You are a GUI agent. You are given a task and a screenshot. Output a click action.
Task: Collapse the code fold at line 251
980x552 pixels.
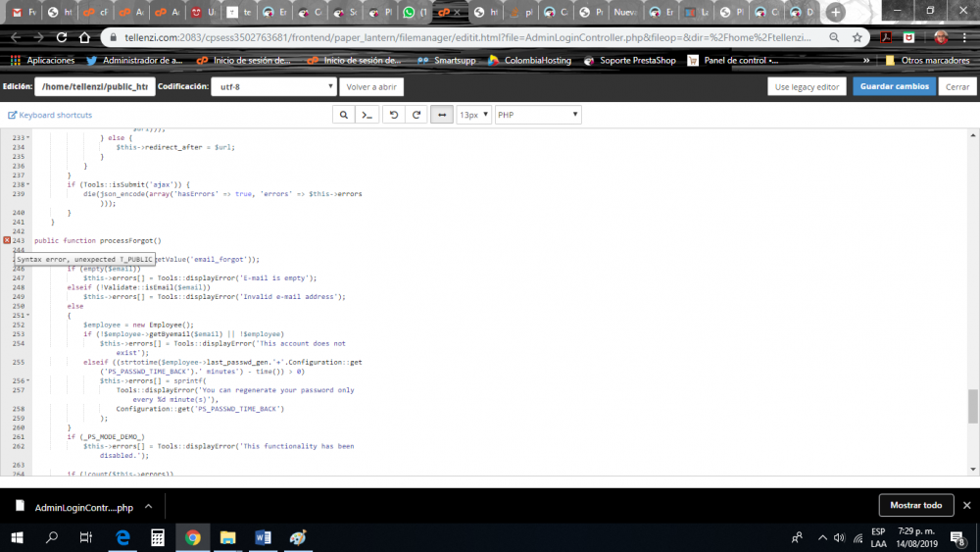point(28,315)
